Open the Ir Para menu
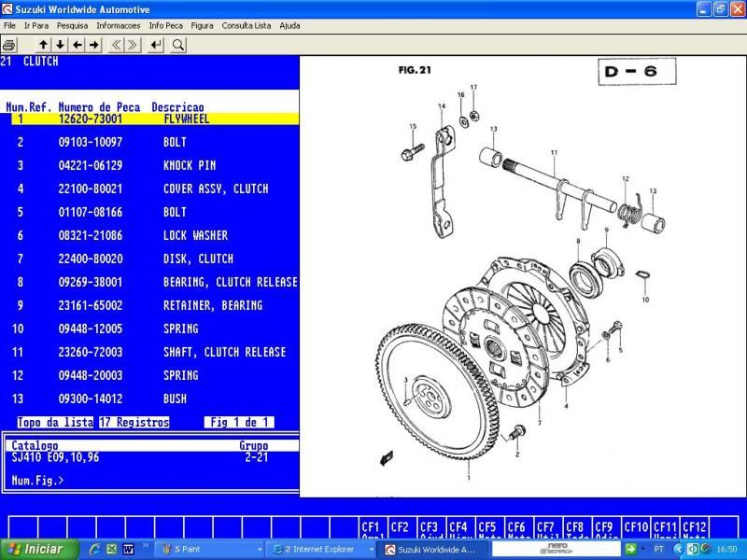The height and width of the screenshot is (560, 747). (x=36, y=26)
